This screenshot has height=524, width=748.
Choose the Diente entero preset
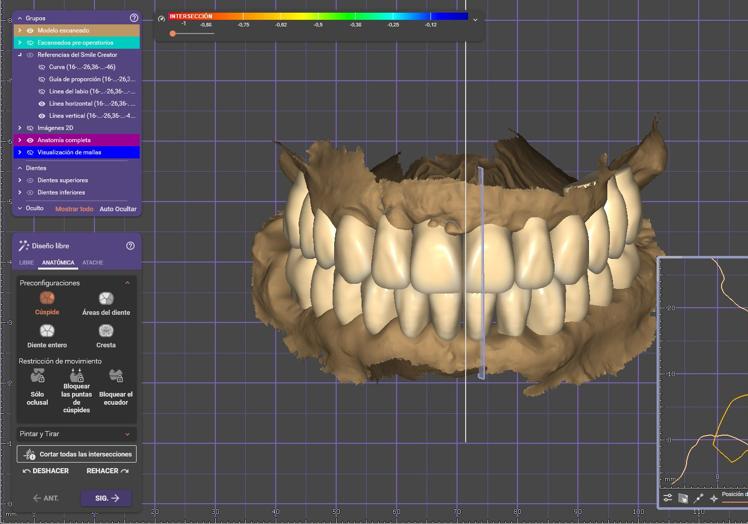click(47, 331)
